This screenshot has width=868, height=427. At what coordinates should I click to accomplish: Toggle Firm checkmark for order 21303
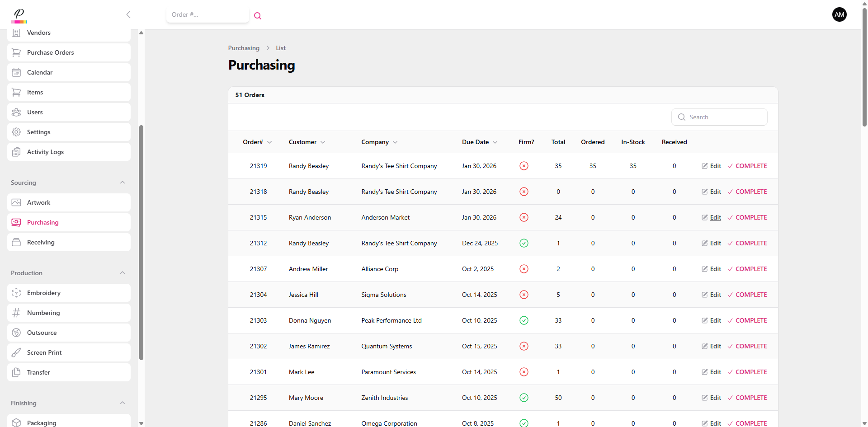click(x=524, y=320)
